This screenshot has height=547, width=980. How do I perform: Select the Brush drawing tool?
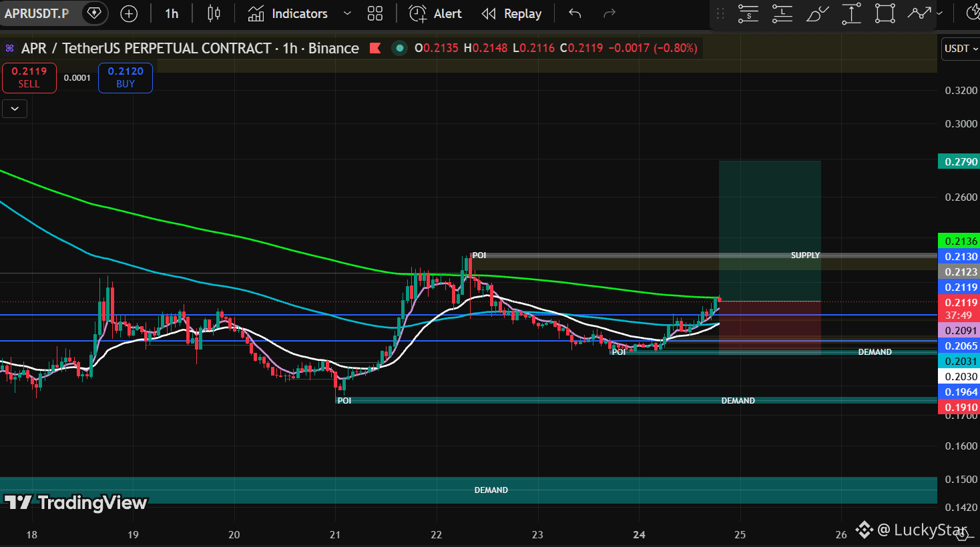pyautogui.click(x=817, y=13)
